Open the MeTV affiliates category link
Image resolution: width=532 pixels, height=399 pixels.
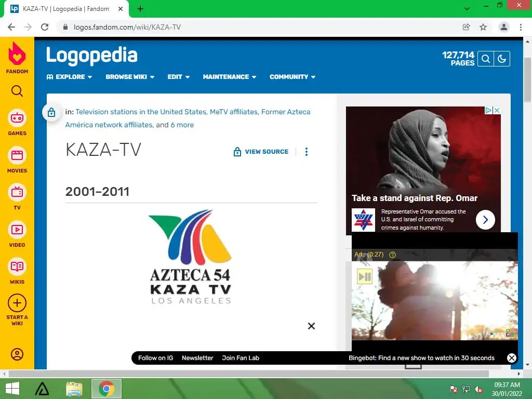coord(234,112)
